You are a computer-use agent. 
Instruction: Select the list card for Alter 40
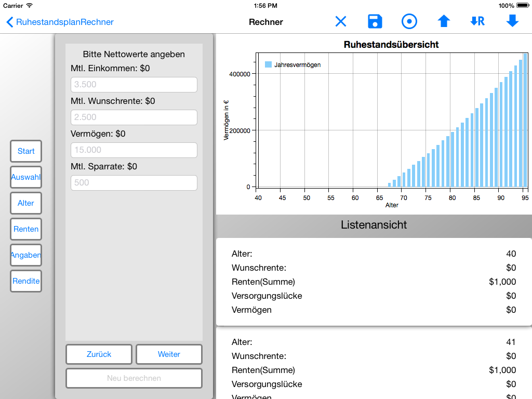tap(374, 282)
